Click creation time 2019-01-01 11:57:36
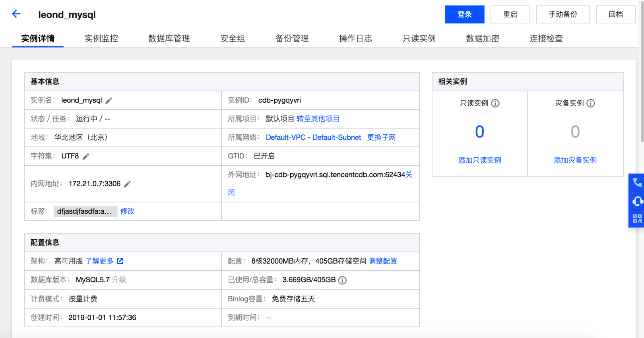The height and width of the screenshot is (338, 644). click(102, 318)
